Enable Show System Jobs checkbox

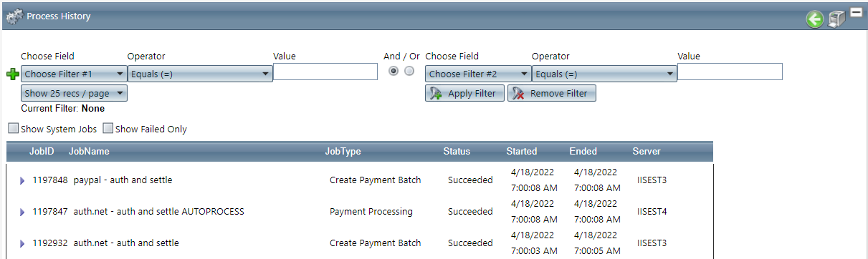point(14,129)
